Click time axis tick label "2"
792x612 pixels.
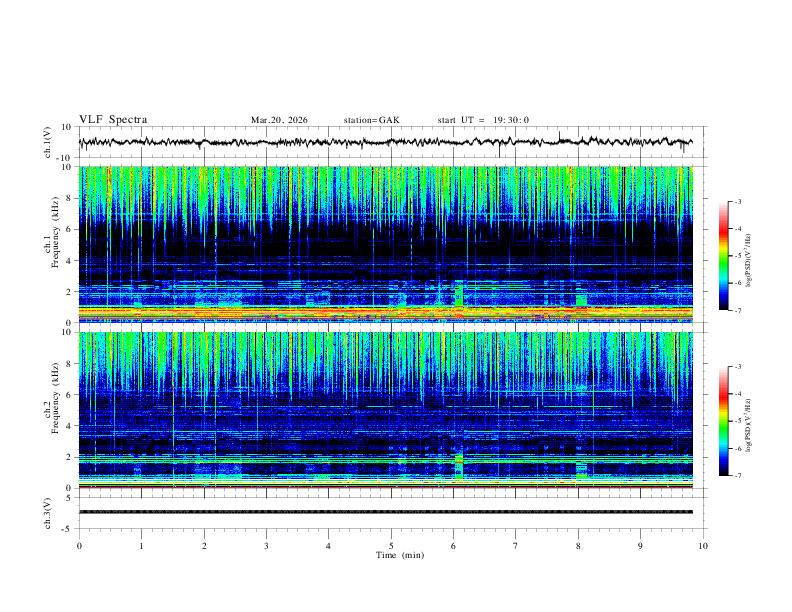click(204, 546)
